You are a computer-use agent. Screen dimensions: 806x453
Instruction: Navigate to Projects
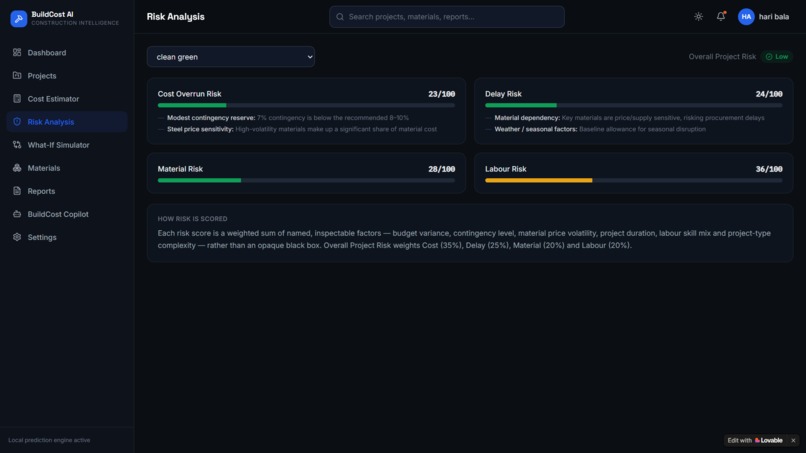(x=42, y=76)
